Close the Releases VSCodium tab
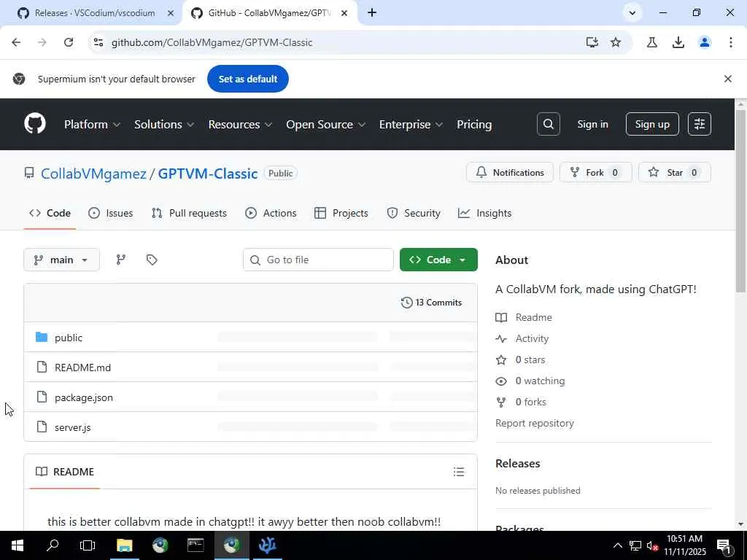The height and width of the screenshot is (560, 747). point(171,13)
